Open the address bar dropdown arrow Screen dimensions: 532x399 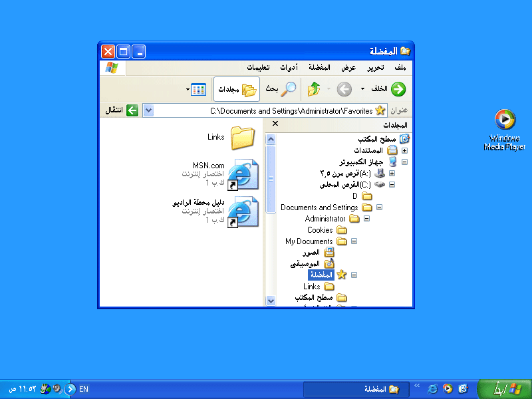click(148, 110)
